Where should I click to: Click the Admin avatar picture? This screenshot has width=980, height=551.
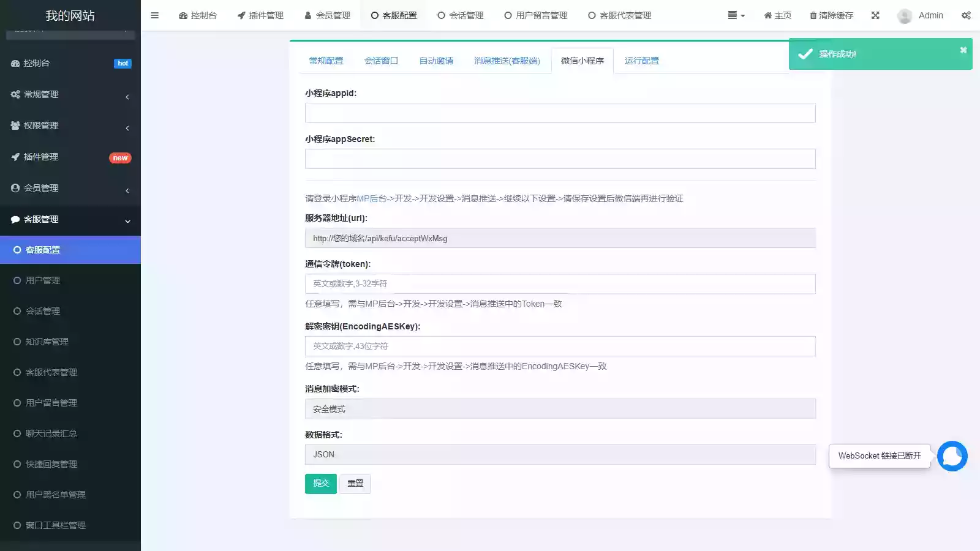tap(904, 15)
